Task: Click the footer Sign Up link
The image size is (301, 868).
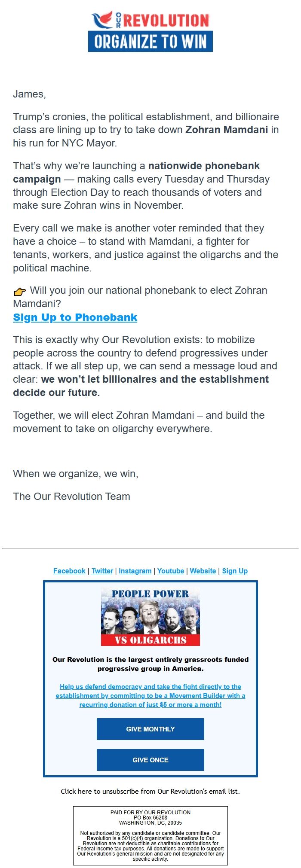Action: pyautogui.click(x=235, y=571)
